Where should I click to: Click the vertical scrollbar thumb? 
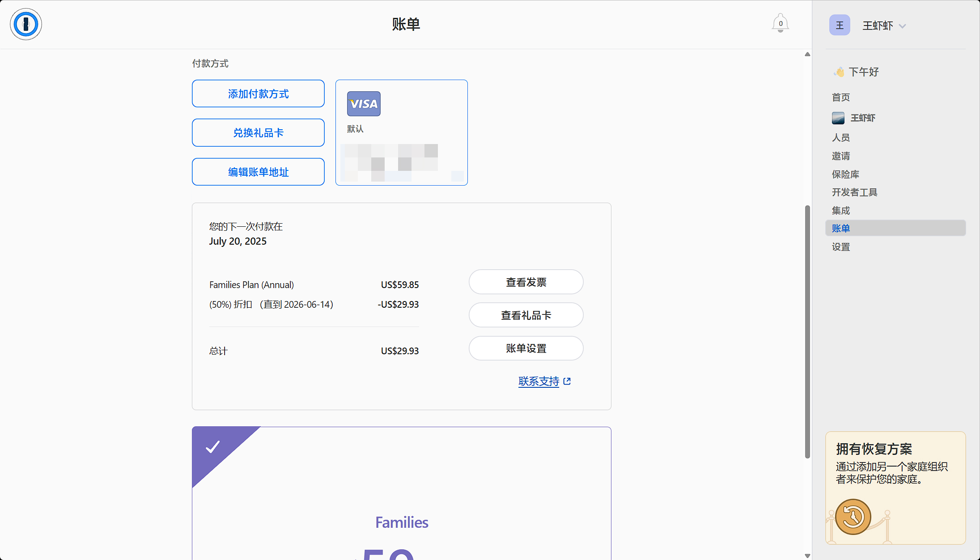point(807,331)
